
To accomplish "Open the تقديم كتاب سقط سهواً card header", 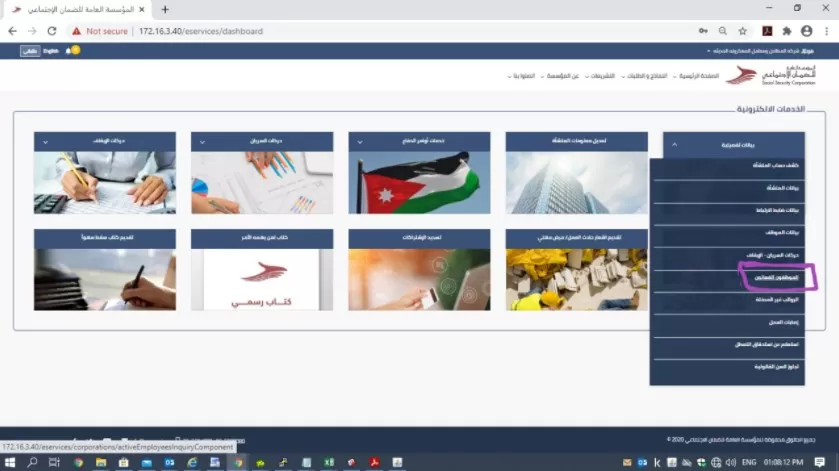I will (x=104, y=238).
